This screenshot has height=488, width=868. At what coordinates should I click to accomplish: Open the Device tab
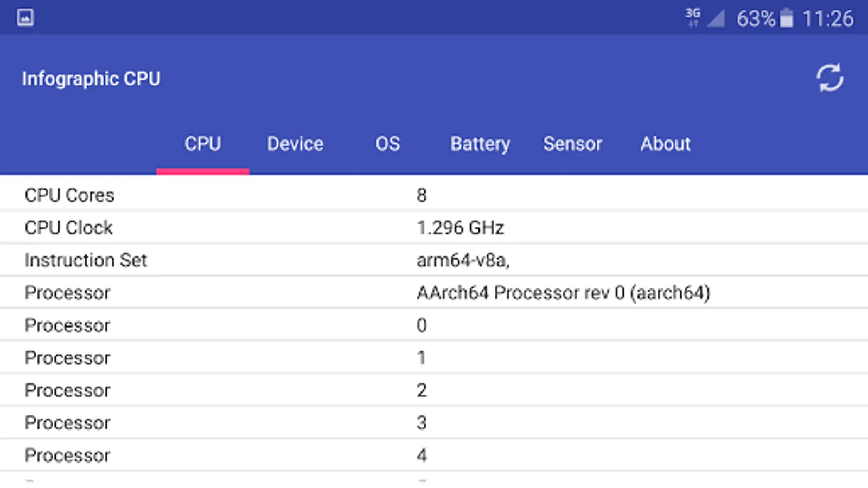click(295, 144)
